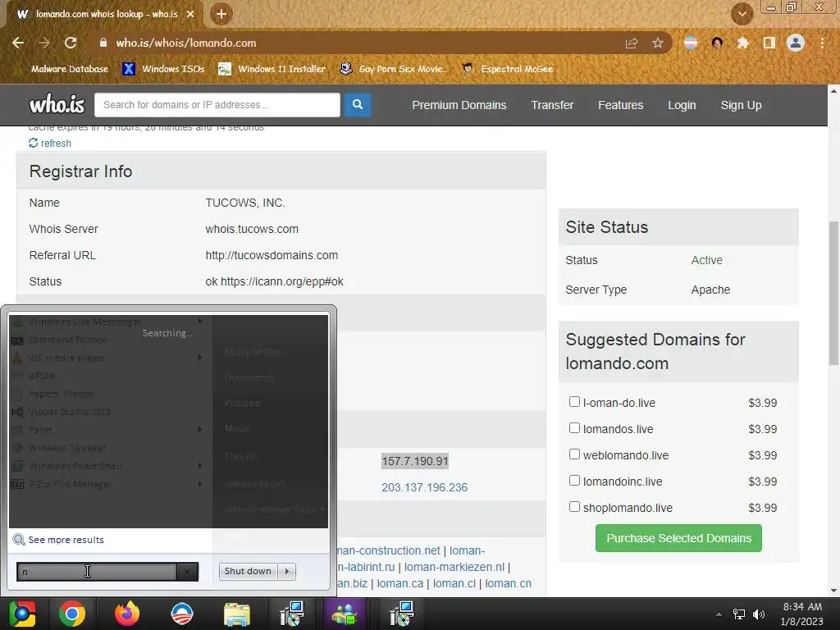Click the page vertical scrollbar thumb
The image size is (840, 630).
[833, 294]
